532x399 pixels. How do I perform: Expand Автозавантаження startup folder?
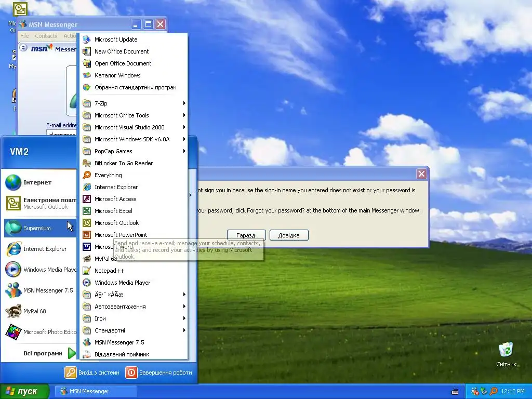[x=134, y=307]
